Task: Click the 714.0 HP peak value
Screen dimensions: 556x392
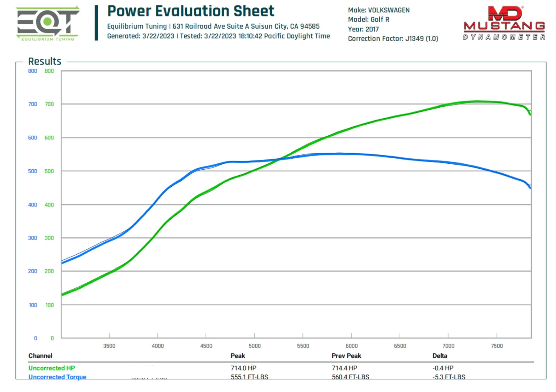Action: [x=243, y=368]
